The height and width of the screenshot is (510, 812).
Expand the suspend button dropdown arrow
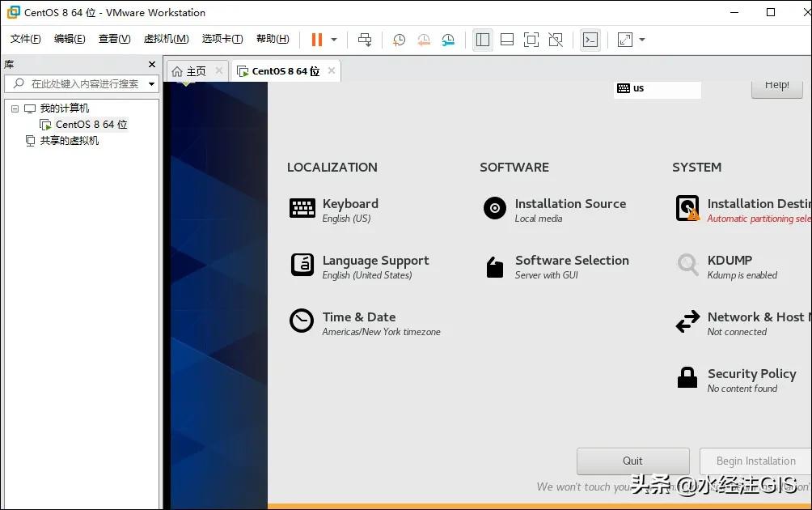coord(332,39)
